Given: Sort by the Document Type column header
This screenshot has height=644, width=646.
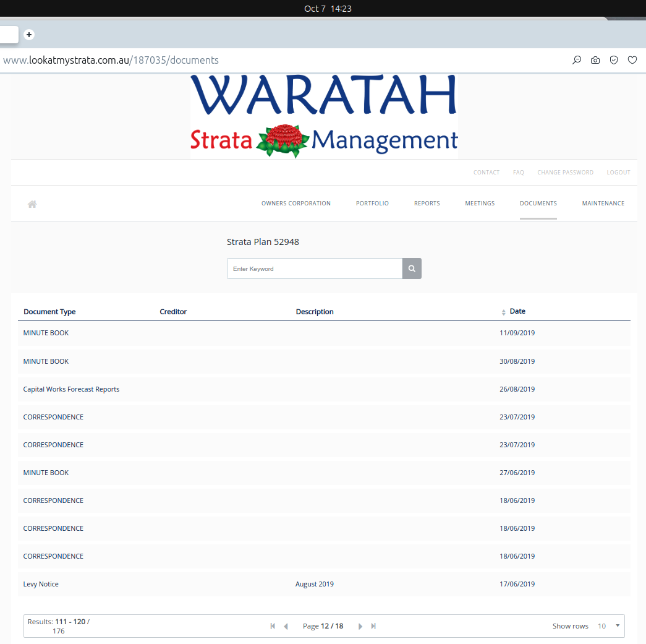Looking at the screenshot, I should coord(49,312).
